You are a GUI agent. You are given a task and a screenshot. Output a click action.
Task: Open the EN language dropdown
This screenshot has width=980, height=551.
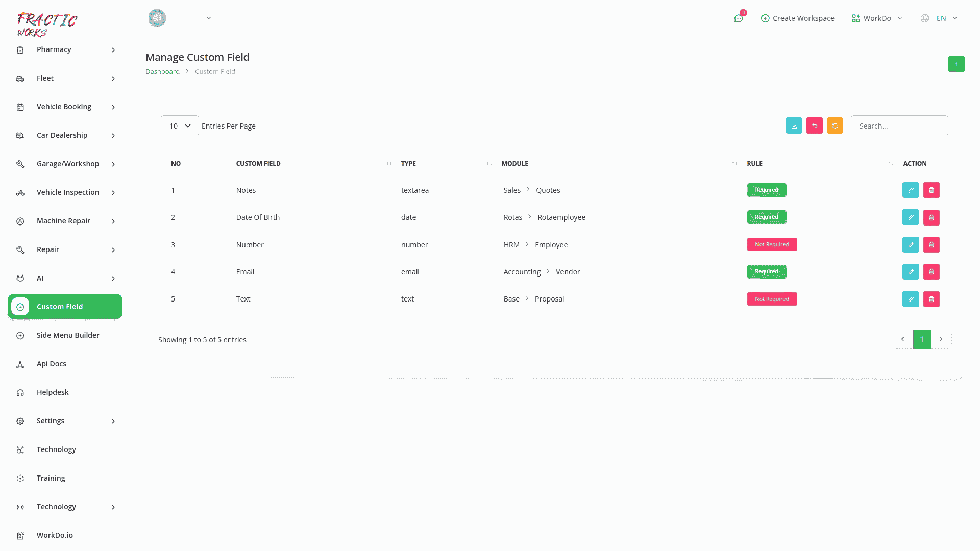coord(941,18)
